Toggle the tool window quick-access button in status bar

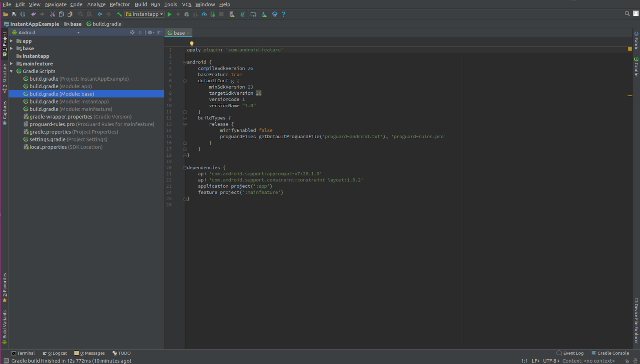(x=6, y=361)
